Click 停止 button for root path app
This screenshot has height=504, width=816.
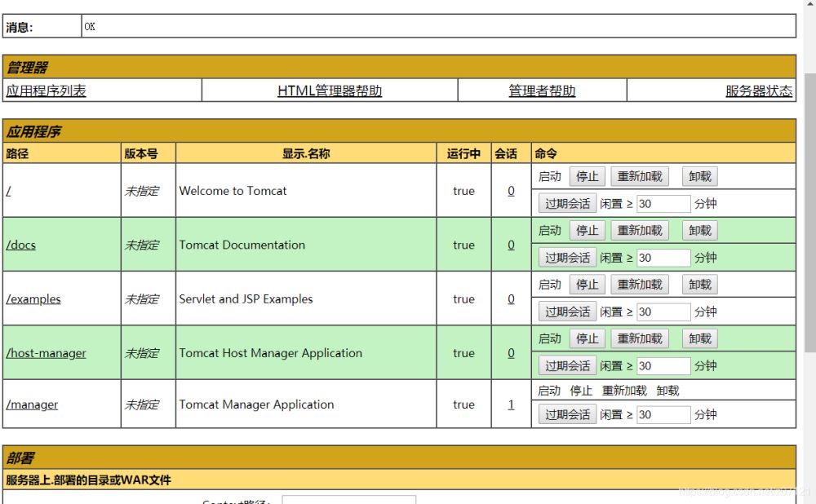tap(587, 176)
